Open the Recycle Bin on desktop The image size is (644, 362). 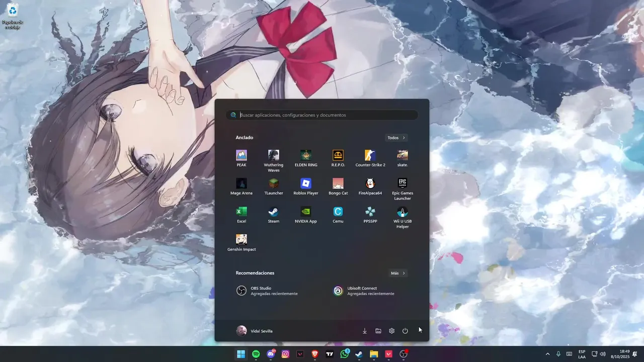coord(13,16)
